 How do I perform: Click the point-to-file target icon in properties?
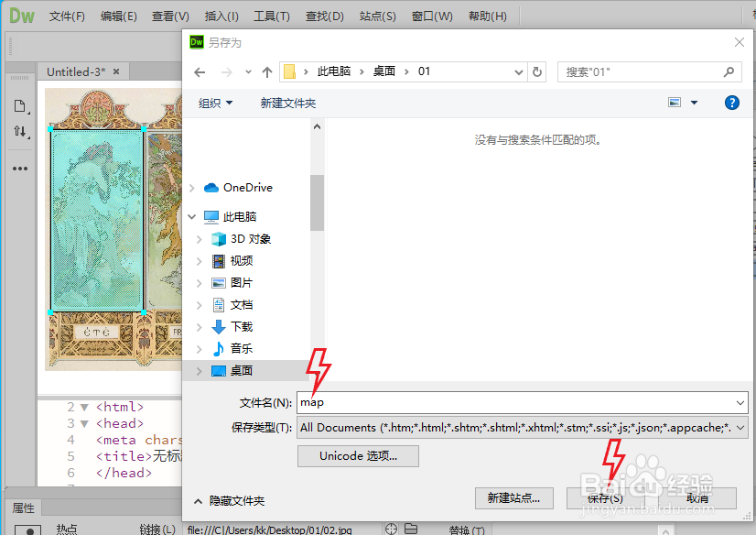(x=392, y=529)
